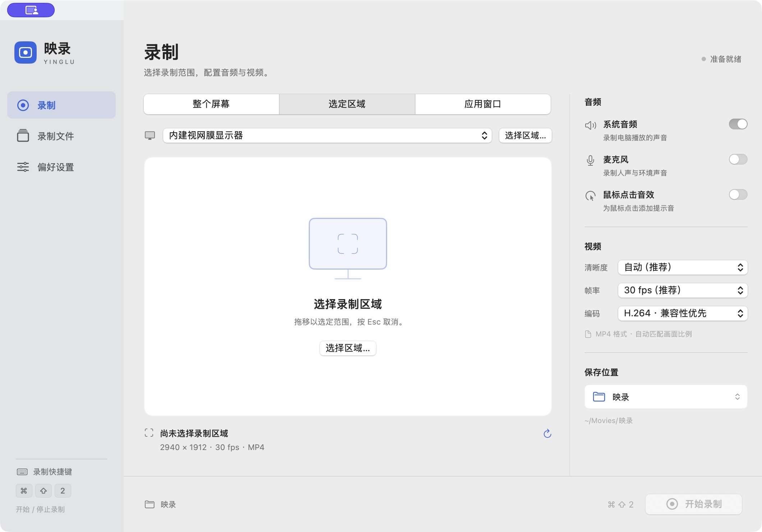This screenshot has height=532, width=762.
Task: Click the 映录 app logo icon
Action: tap(26, 52)
